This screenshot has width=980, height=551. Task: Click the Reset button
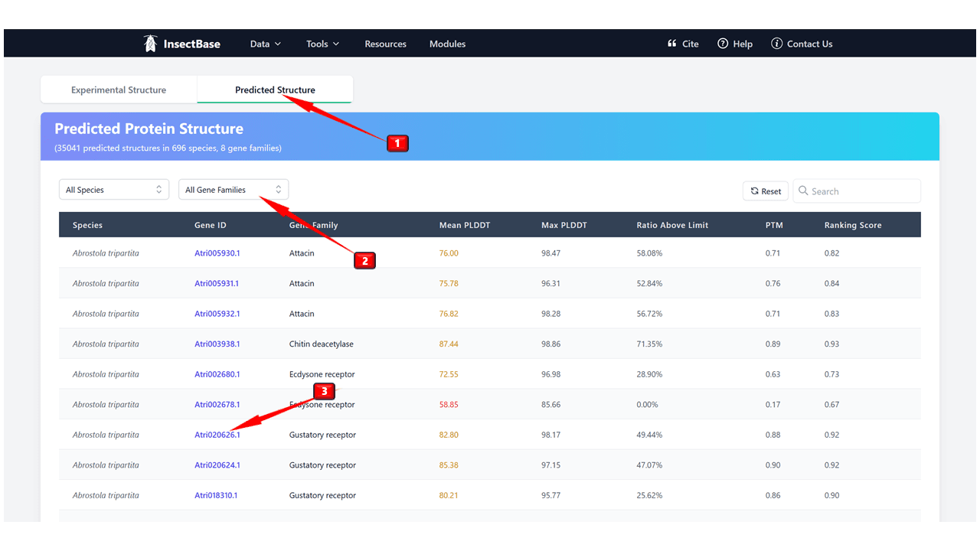tap(765, 191)
